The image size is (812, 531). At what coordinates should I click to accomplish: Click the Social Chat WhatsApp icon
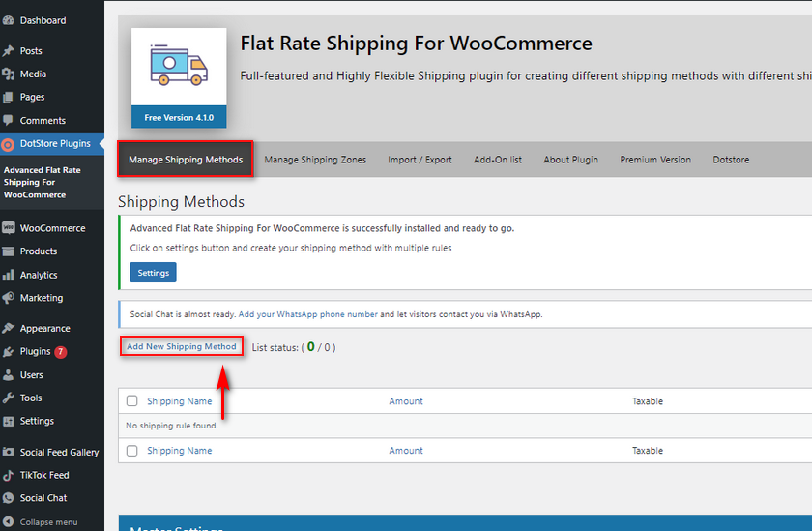(x=8, y=498)
